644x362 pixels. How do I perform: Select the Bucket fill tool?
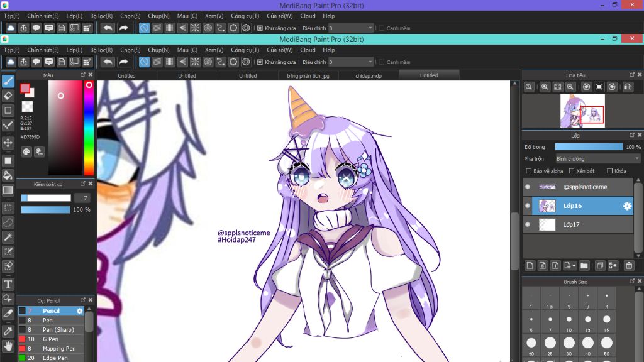coord(8,175)
